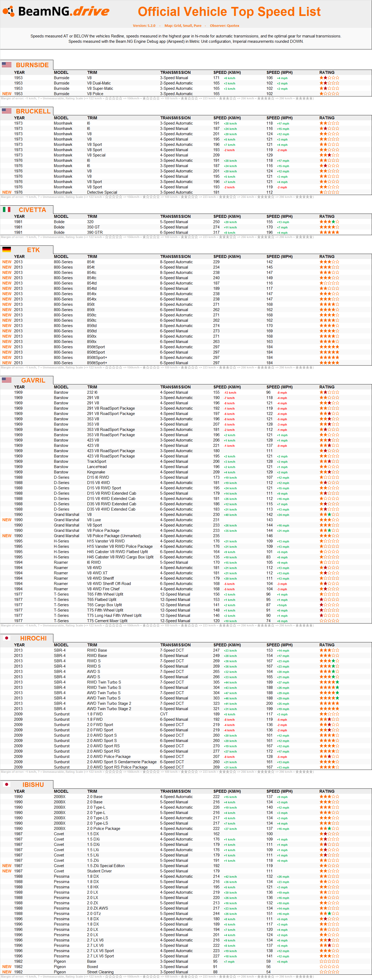This screenshot has width=372, height=980.
Task: Click the V8 Dual-Matic trim cell
Action: 99,83
